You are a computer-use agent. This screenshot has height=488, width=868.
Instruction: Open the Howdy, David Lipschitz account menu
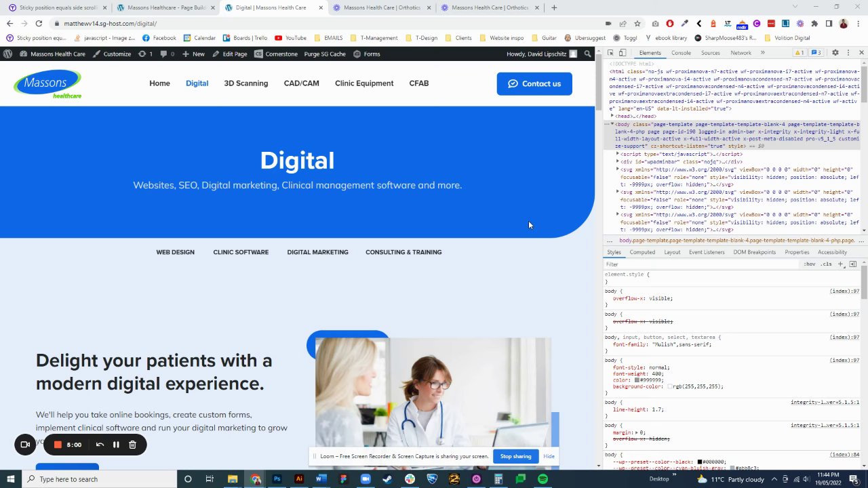pos(542,54)
